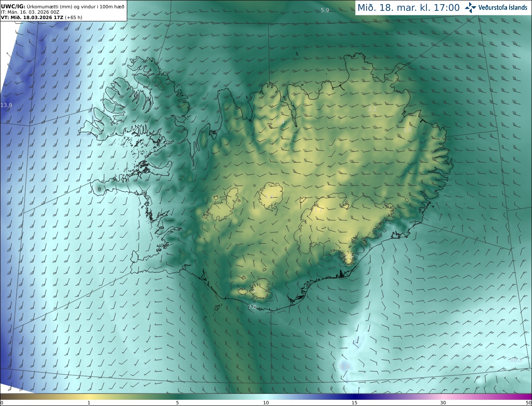Click the '0' tick on the colour scale
The width and height of the screenshot is (532, 406).
(2, 403)
